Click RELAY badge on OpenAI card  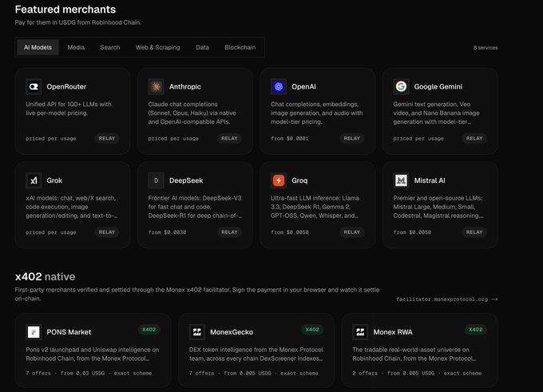[x=352, y=138]
